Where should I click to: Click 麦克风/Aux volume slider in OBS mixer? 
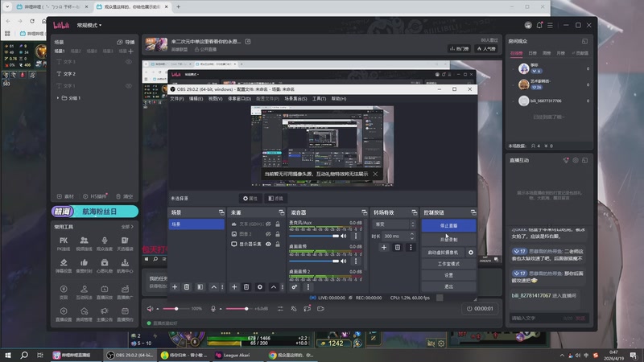click(314, 236)
